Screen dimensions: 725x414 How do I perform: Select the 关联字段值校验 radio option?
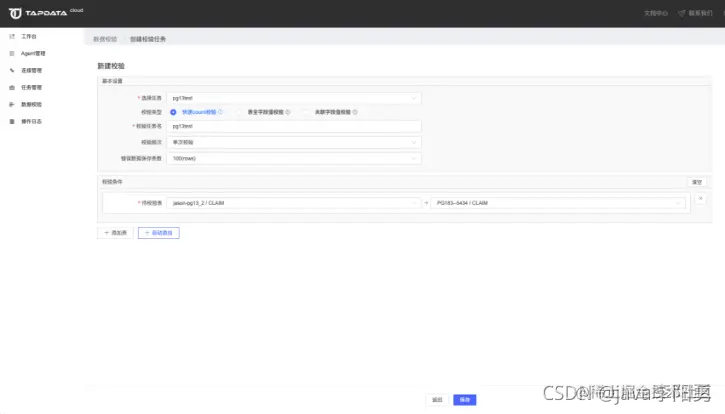pyautogui.click(x=306, y=112)
